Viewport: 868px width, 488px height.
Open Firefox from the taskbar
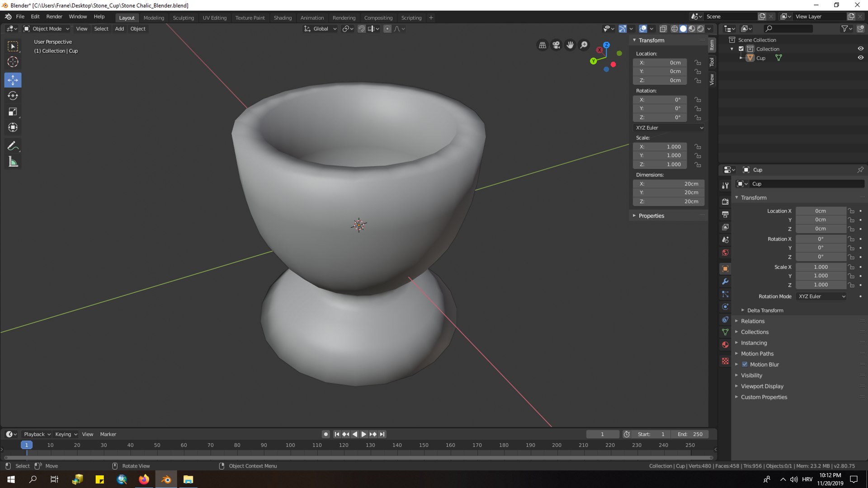144,479
